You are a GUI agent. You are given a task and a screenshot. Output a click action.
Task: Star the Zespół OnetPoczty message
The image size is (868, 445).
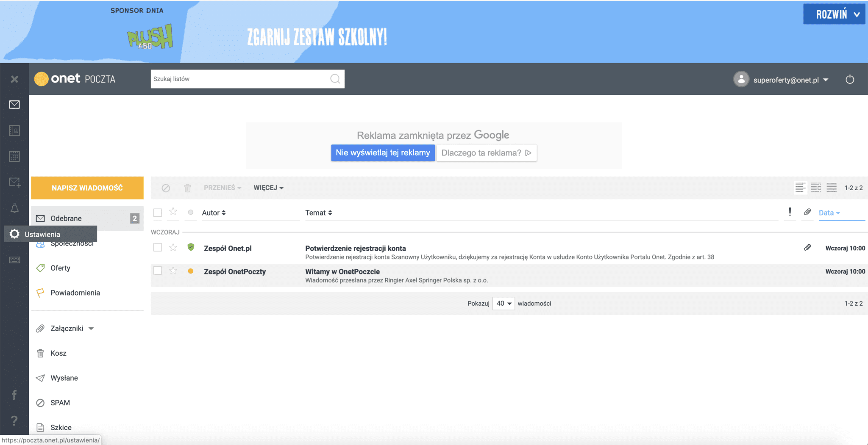coord(173,271)
